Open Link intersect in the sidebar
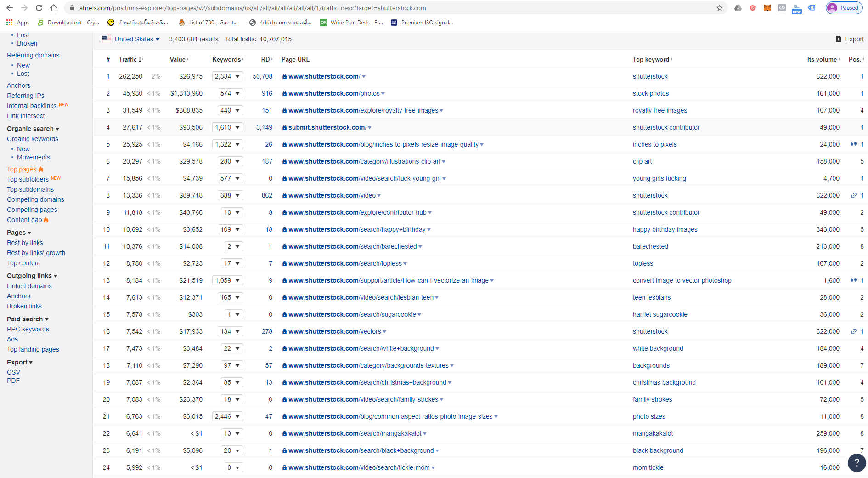The width and height of the screenshot is (868, 478). click(x=26, y=116)
